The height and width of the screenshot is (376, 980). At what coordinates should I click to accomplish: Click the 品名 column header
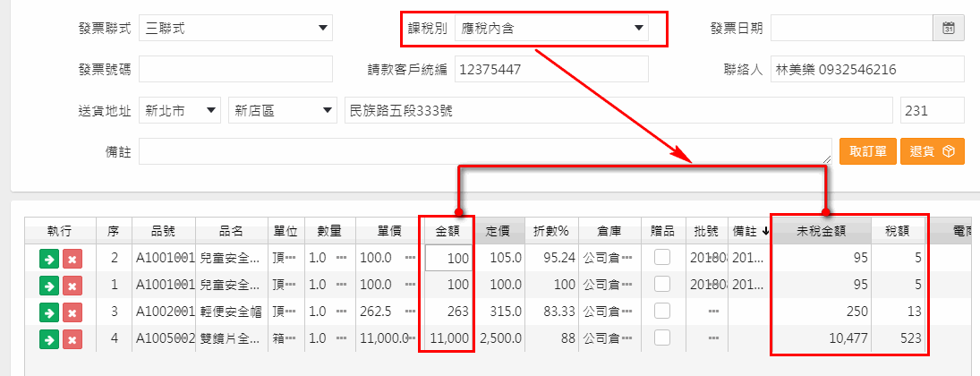(231, 231)
